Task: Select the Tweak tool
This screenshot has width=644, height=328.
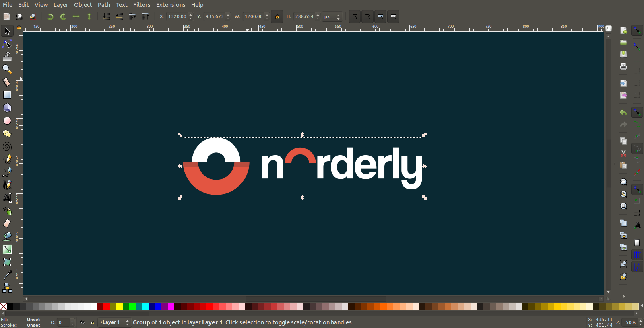Action: [7, 56]
